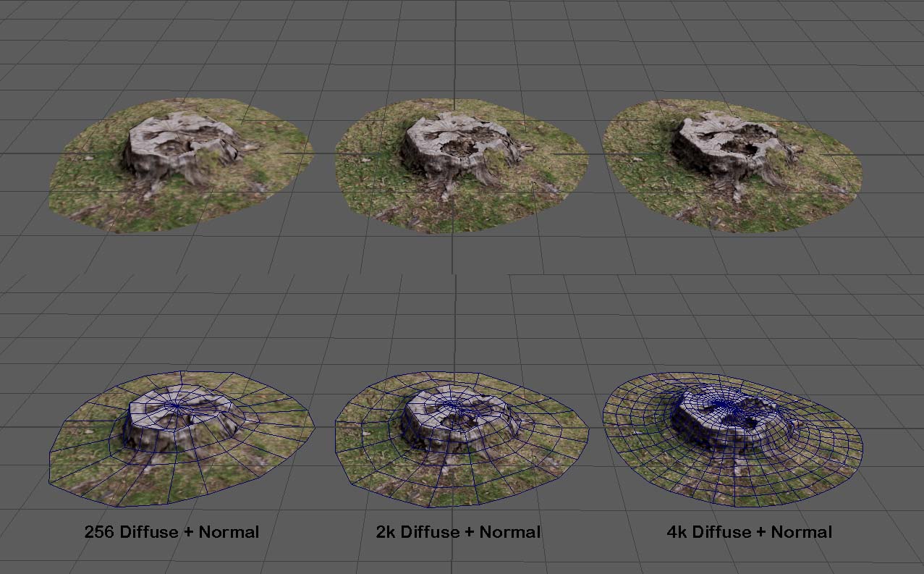The height and width of the screenshot is (574, 924).
Task: Click the center pole vertex of the 256 wireframe
Action: click(177, 406)
